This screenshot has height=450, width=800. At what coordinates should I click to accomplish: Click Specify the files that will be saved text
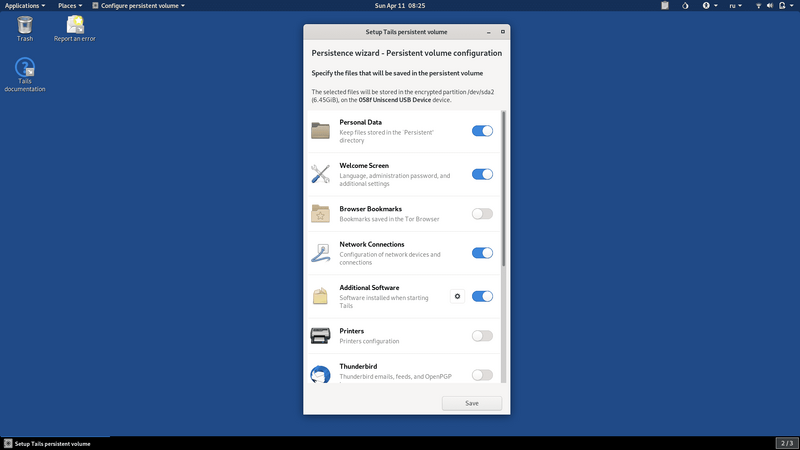(397, 73)
